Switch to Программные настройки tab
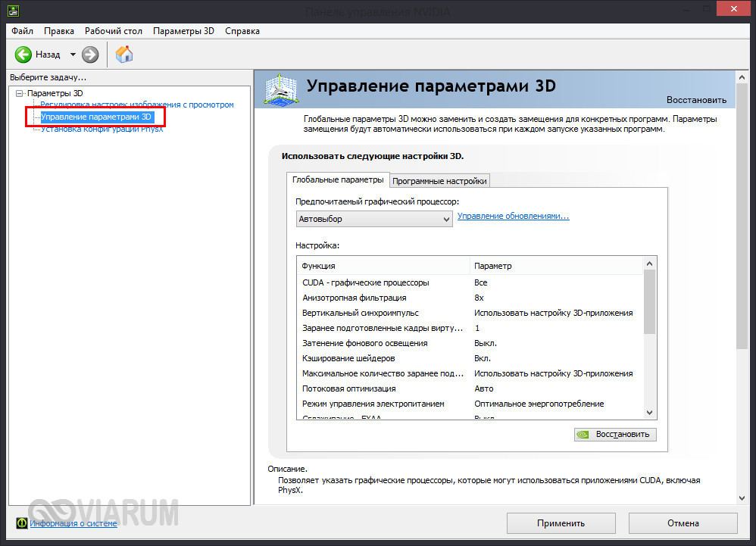The width and height of the screenshot is (756, 546). [439, 180]
